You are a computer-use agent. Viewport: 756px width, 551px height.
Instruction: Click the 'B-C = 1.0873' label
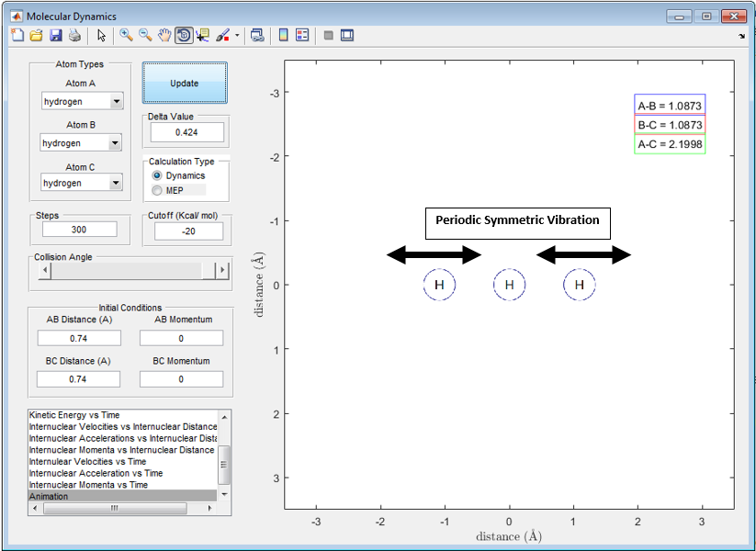point(670,124)
